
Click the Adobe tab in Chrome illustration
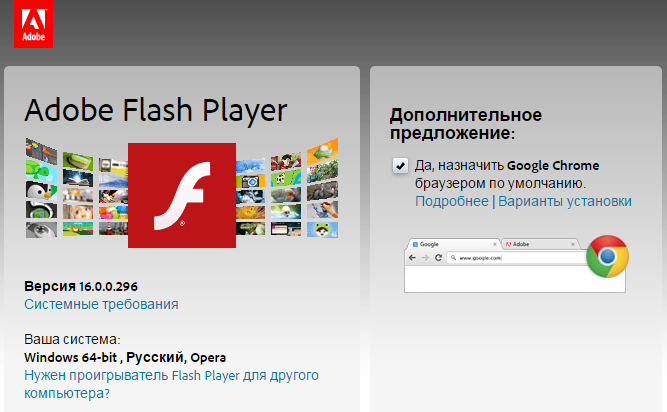pyautogui.click(x=540, y=244)
